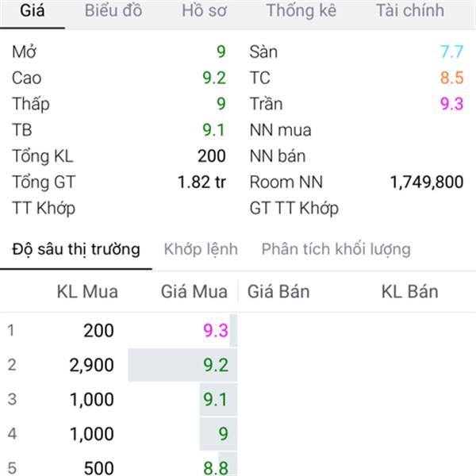Click the KL Mua column header

(87, 292)
